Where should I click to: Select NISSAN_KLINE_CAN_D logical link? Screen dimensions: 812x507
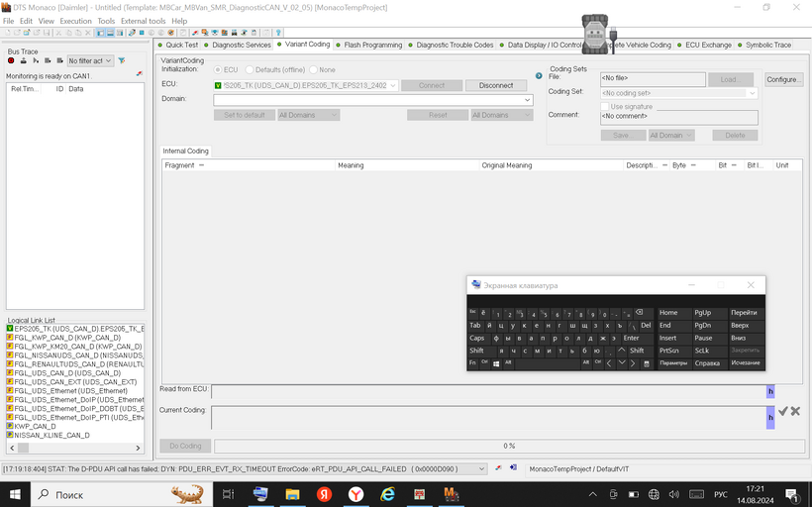pyautogui.click(x=51, y=435)
